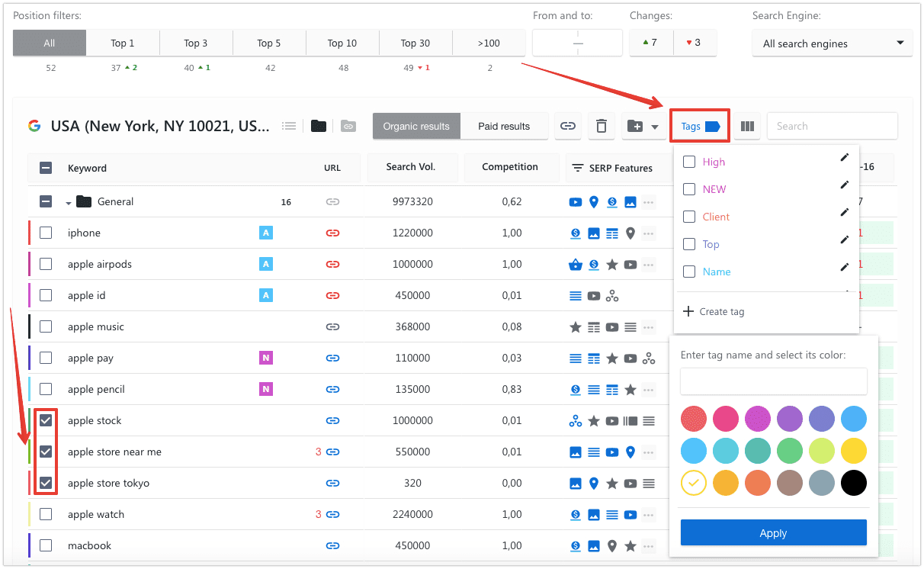The image size is (924, 569).
Task: Select the Top 3 position filter
Action: point(196,43)
